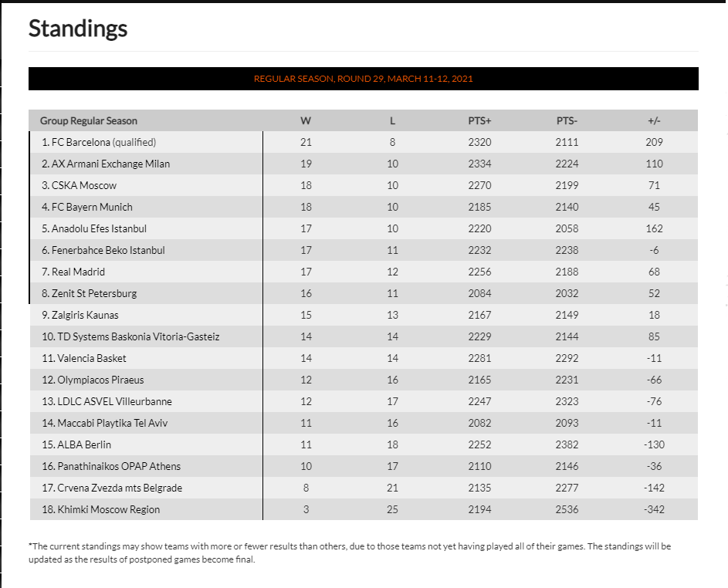Select Valencia Basket team name
This screenshot has height=588, width=728.
click(x=90, y=358)
